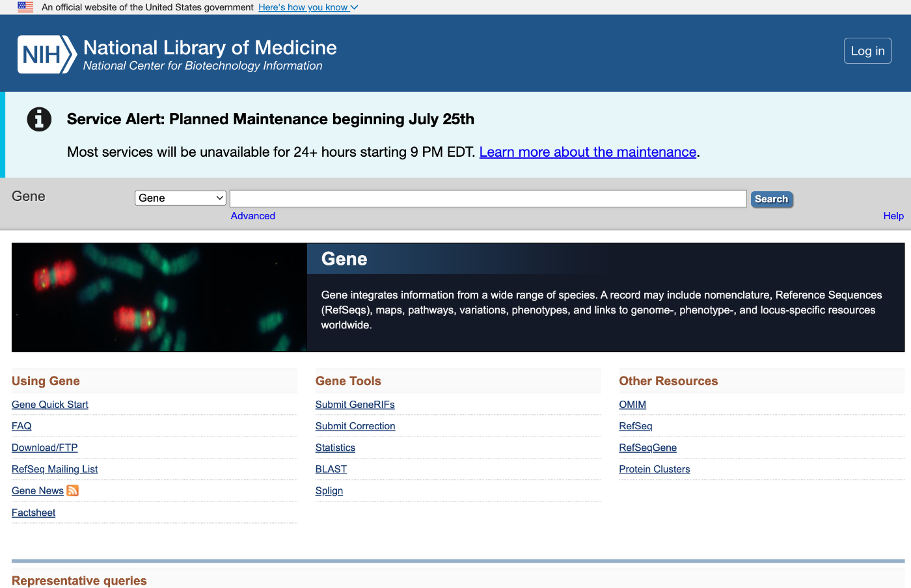Screen dimensions: 911x588
Task: Open the Gene Quick Start link
Action: tap(50, 405)
